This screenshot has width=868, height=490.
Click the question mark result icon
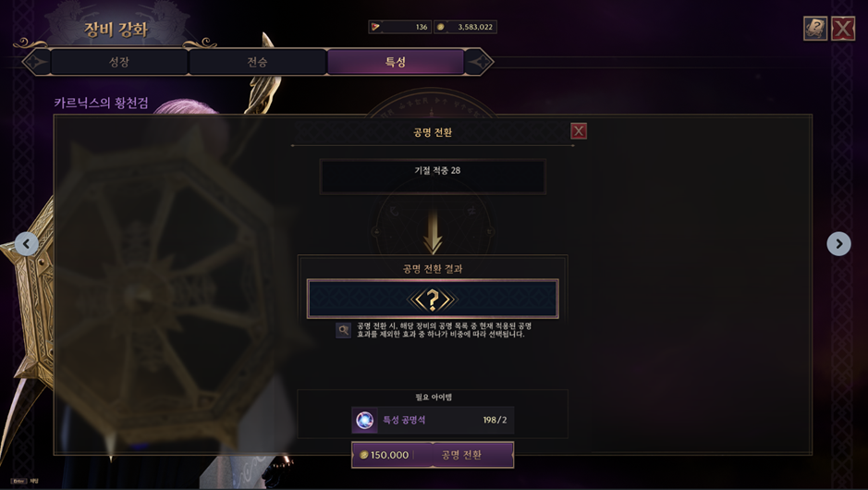[433, 300]
